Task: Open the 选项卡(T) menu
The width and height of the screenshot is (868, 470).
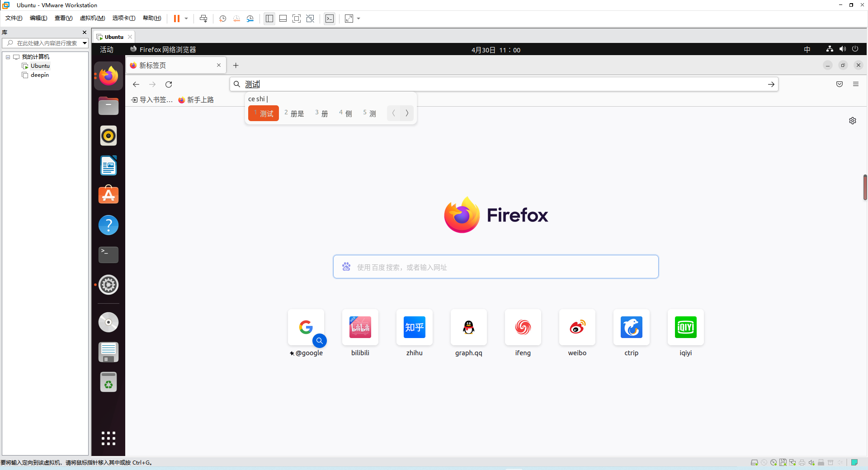Action: click(x=124, y=18)
